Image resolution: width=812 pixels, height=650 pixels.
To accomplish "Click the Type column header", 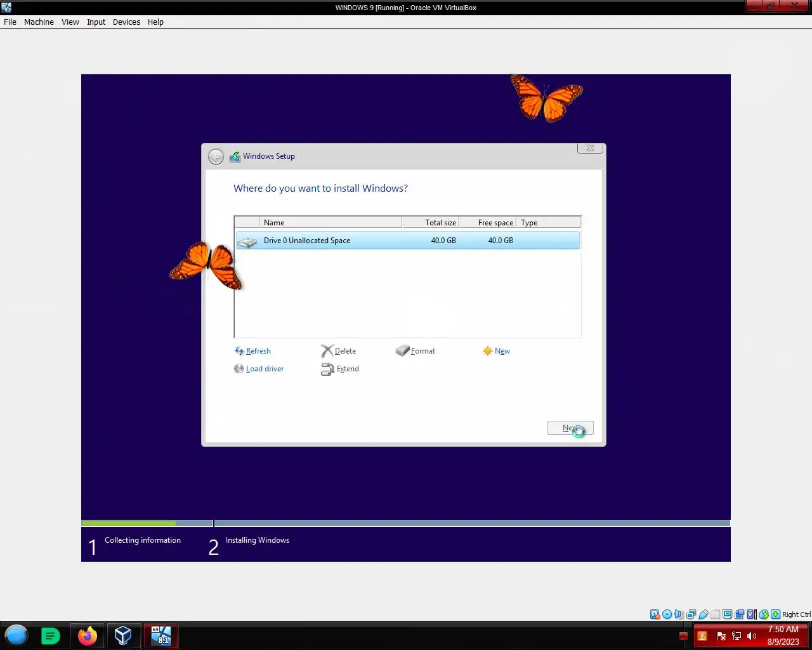I will (x=548, y=222).
